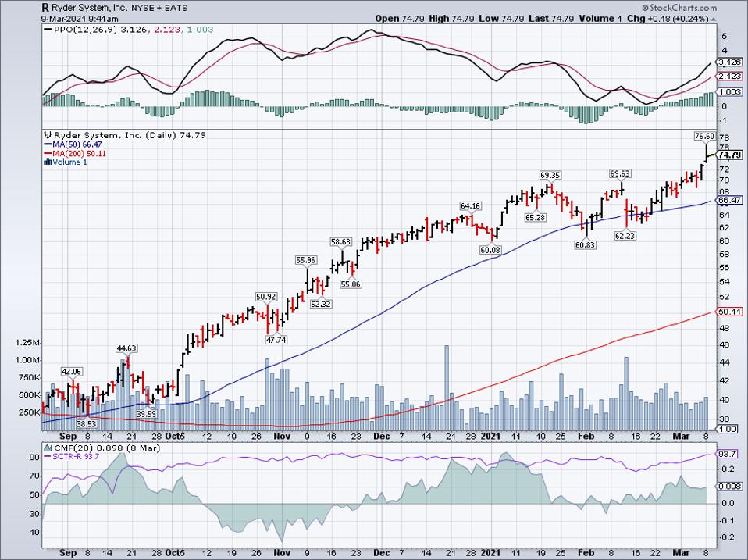
Task: Click the bold ticker symbol R in the header
Action: (45, 8)
